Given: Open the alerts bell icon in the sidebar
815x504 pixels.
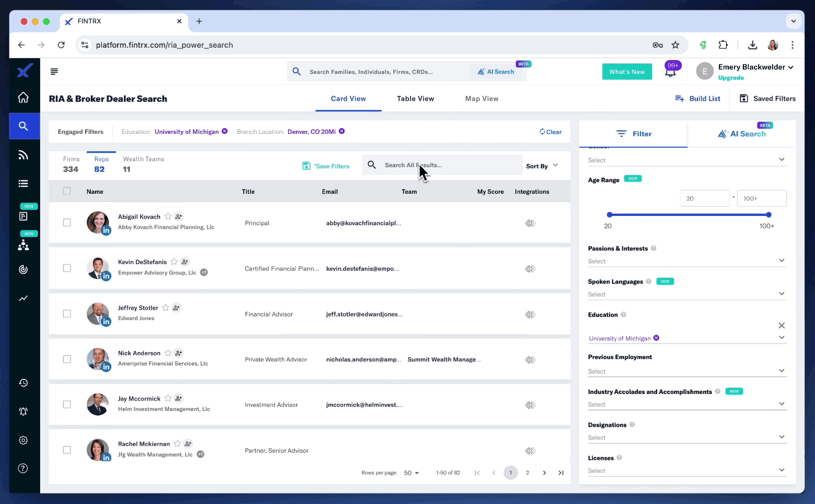Looking at the screenshot, I should (x=23, y=411).
